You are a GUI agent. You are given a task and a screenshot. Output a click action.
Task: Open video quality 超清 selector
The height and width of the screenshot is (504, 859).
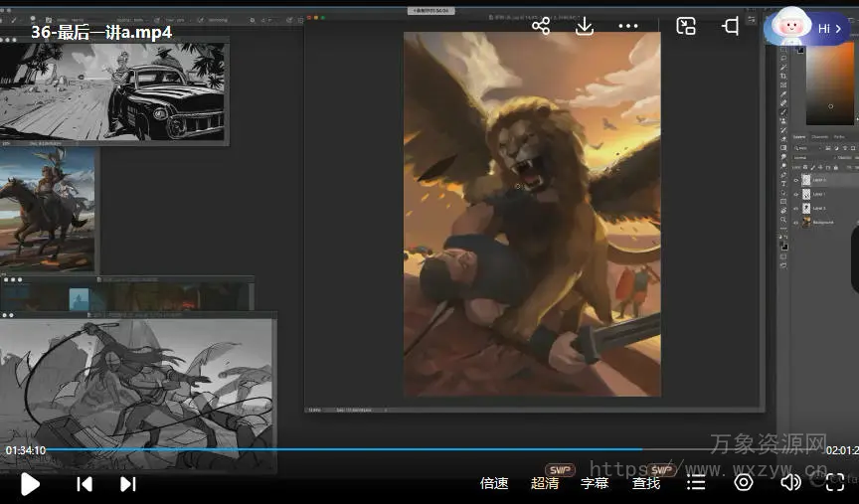point(545,483)
